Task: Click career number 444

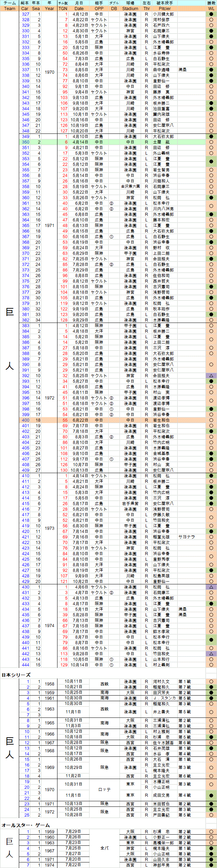Action: click(x=25, y=665)
